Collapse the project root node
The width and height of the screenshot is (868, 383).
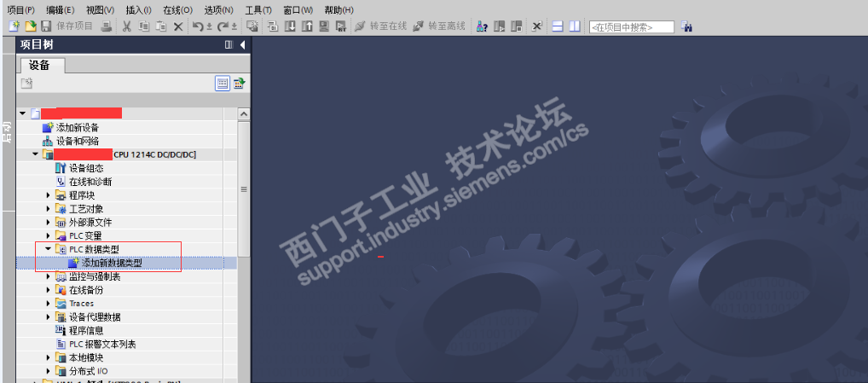pyautogui.click(x=22, y=113)
